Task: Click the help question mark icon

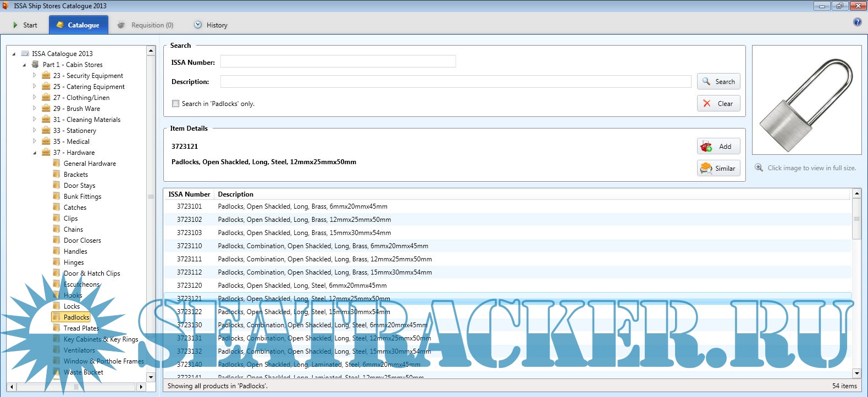Action: (857, 22)
